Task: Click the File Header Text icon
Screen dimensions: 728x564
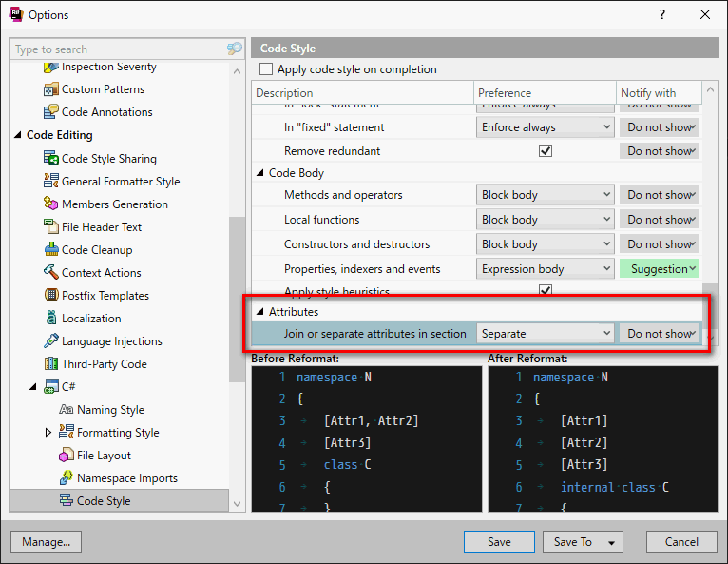Action: 51,226
